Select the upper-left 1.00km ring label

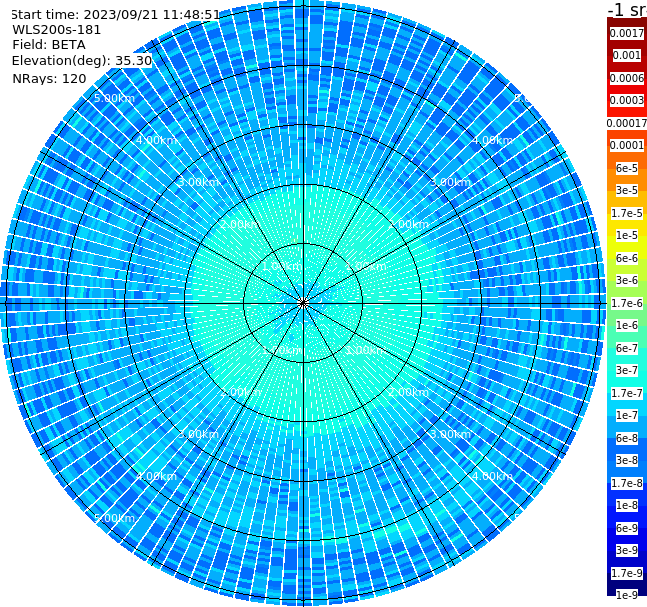pyautogui.click(x=283, y=266)
